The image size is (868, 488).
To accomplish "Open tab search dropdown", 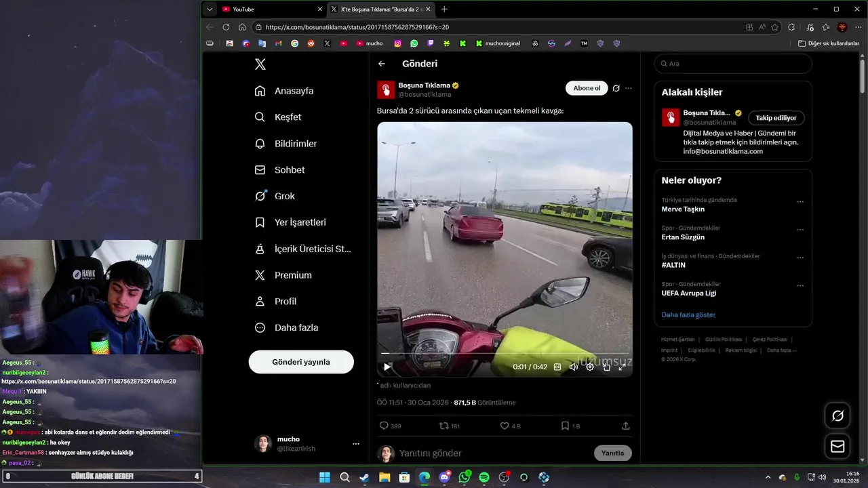I will 210,9.
